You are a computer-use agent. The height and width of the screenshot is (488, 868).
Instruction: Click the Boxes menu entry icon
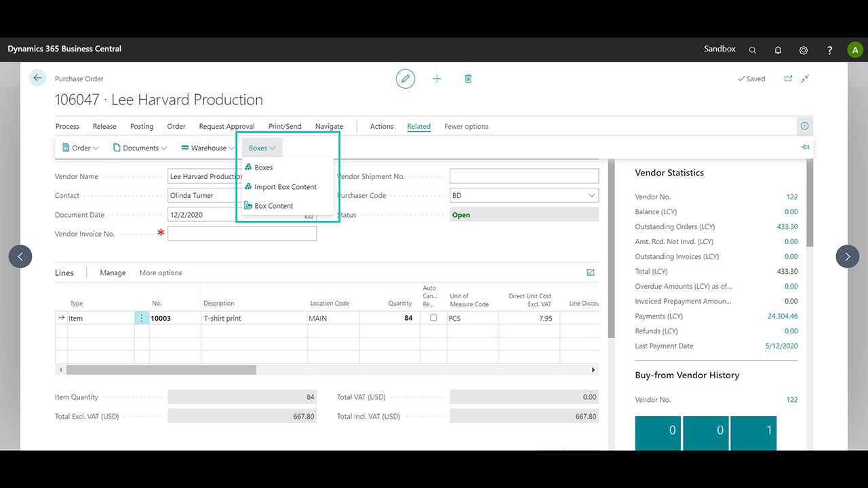click(x=248, y=167)
